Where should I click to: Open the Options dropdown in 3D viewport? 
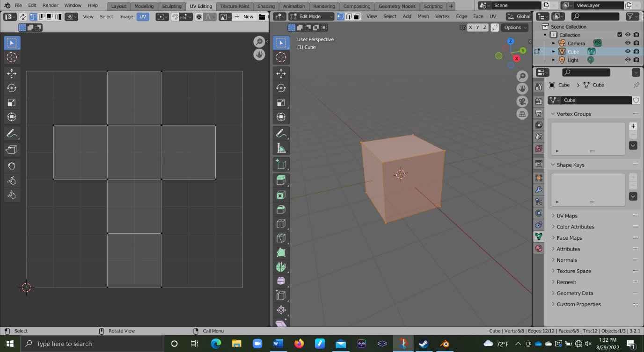pyautogui.click(x=515, y=28)
